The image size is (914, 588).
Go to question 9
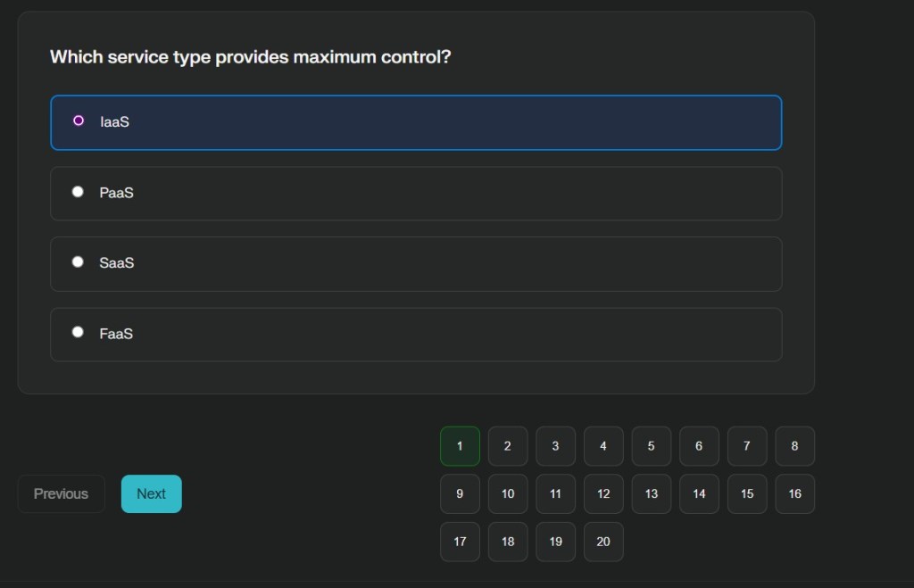(x=460, y=493)
